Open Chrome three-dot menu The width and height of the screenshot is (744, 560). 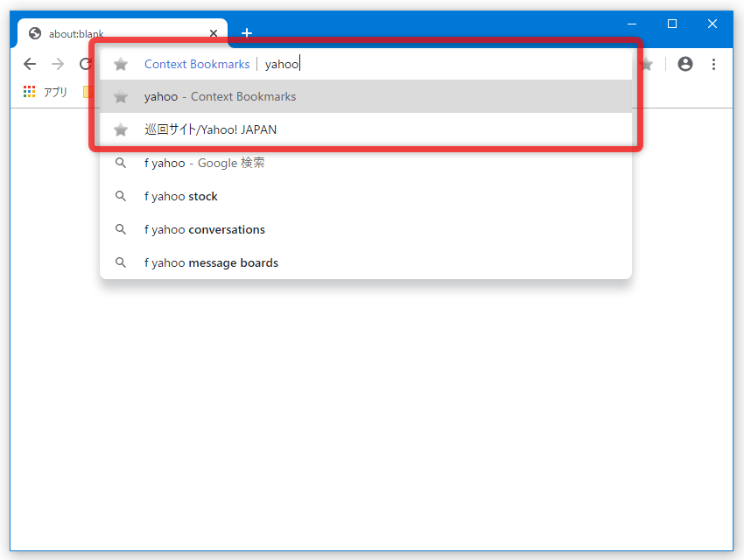coord(713,64)
